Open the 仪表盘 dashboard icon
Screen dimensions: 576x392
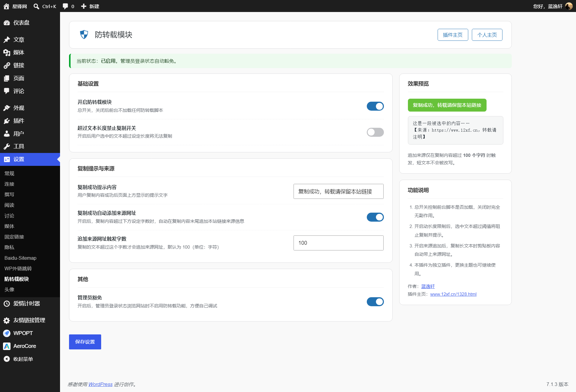[x=7, y=23]
